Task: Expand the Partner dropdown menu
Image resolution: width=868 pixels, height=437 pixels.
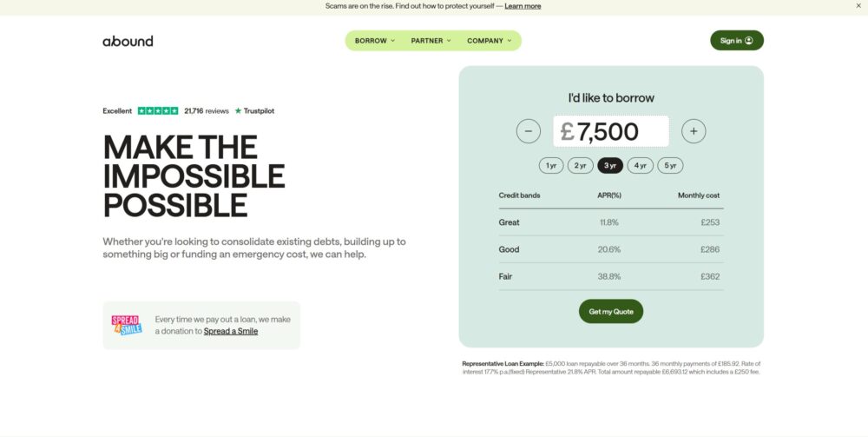Action: (x=431, y=41)
